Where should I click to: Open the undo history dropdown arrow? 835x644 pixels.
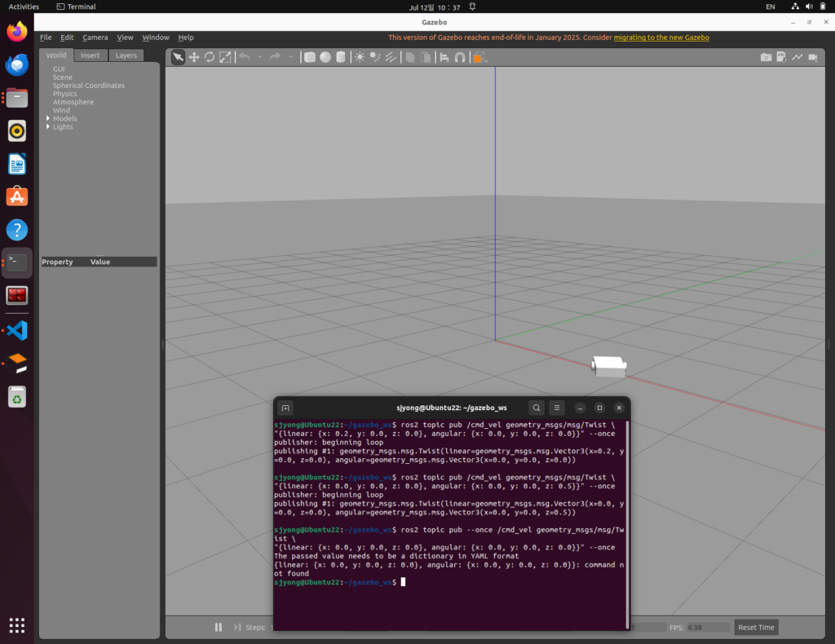tap(260, 57)
